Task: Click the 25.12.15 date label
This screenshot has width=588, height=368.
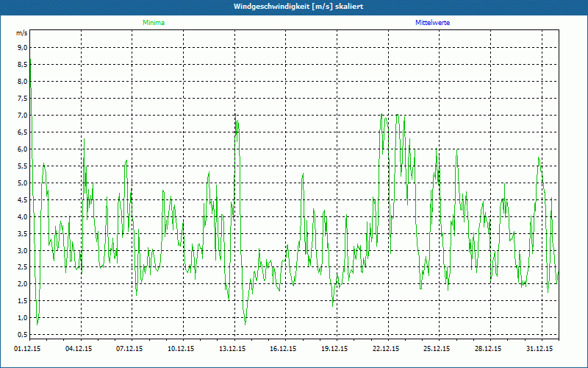Action: (437, 349)
